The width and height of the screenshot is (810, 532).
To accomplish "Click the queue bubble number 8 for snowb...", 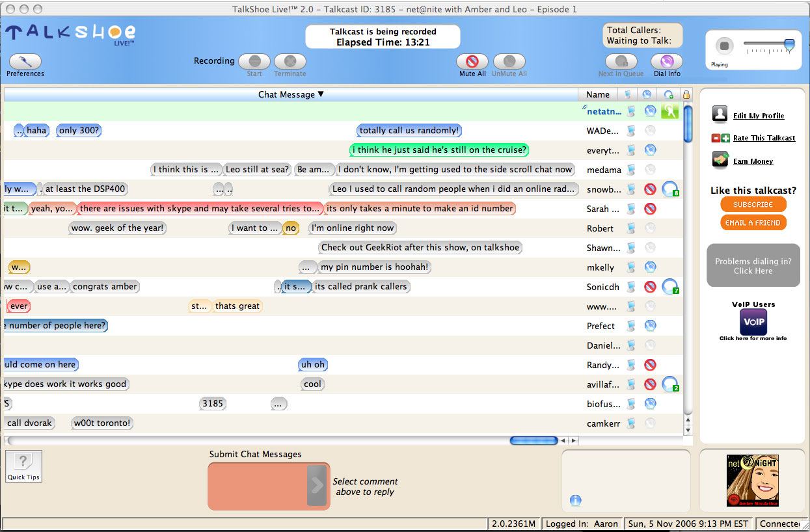I will (x=670, y=189).
